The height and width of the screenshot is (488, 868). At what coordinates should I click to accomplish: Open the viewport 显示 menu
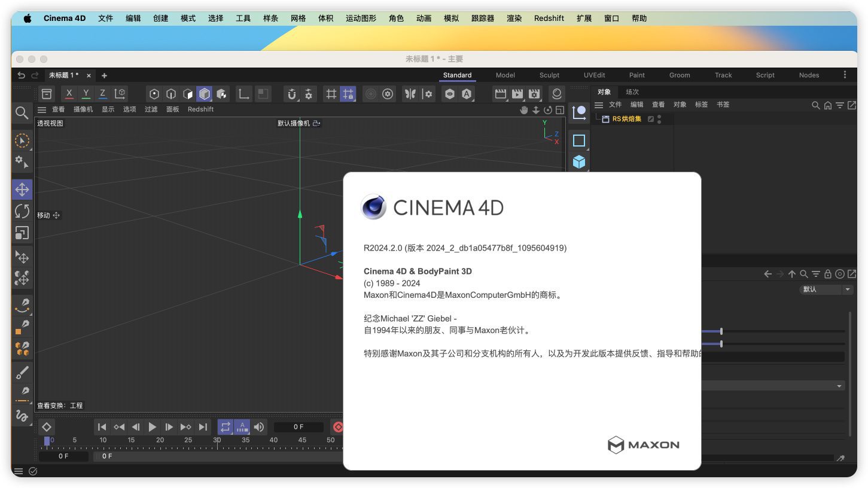tap(108, 109)
